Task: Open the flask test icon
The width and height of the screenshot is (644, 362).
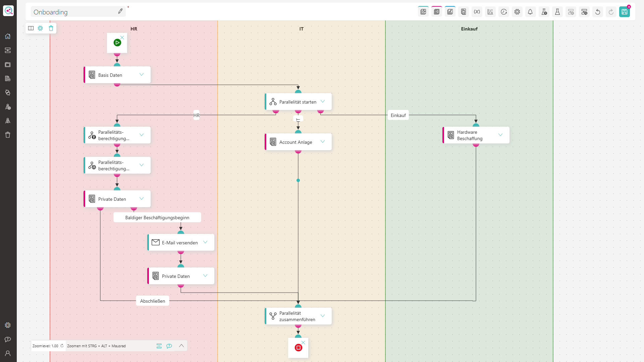Action: pyautogui.click(x=557, y=12)
